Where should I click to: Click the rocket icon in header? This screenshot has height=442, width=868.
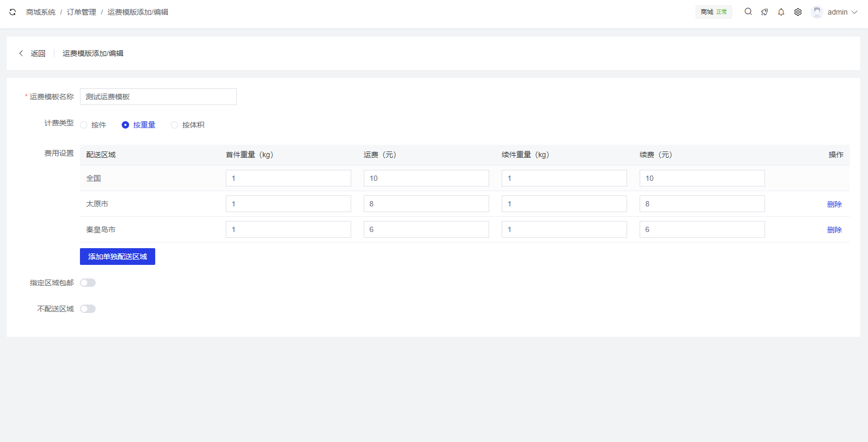[765, 12]
